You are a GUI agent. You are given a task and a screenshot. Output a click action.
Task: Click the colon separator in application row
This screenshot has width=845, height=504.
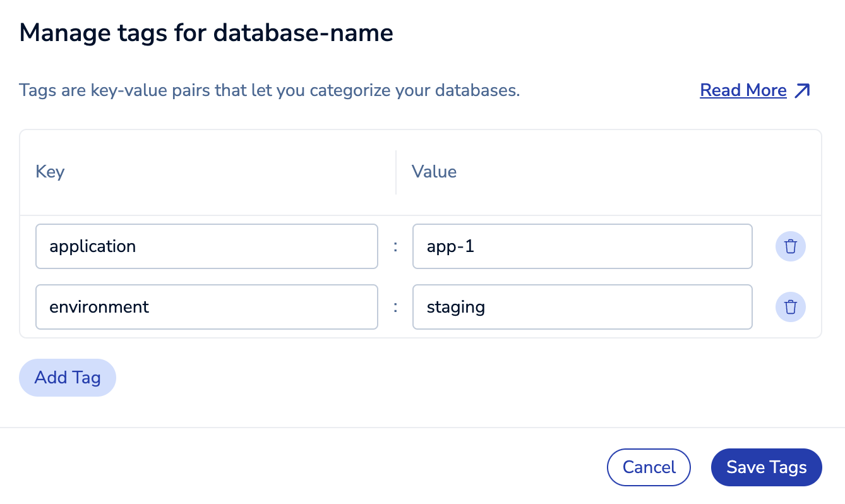(395, 246)
